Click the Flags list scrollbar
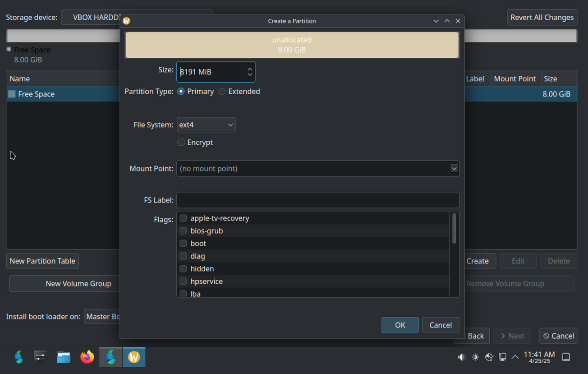Screen dimensions: 588x374 [x=454, y=228]
